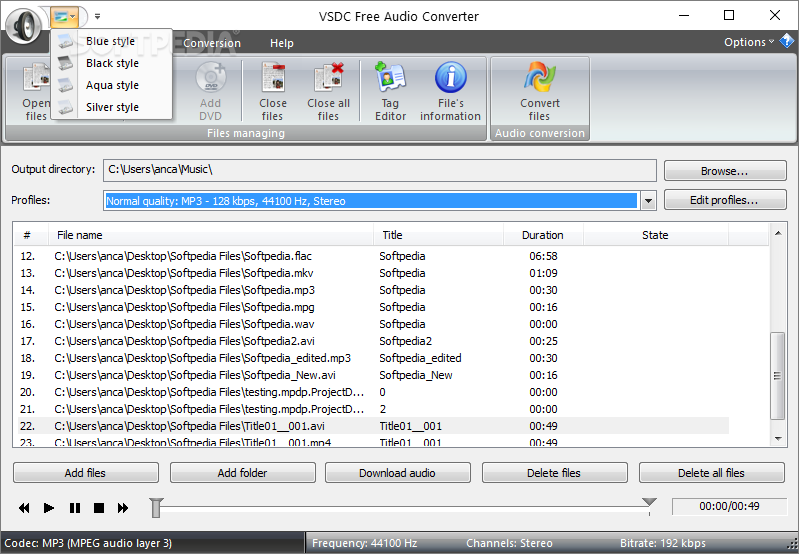Open the style theme picker icon

point(64,17)
